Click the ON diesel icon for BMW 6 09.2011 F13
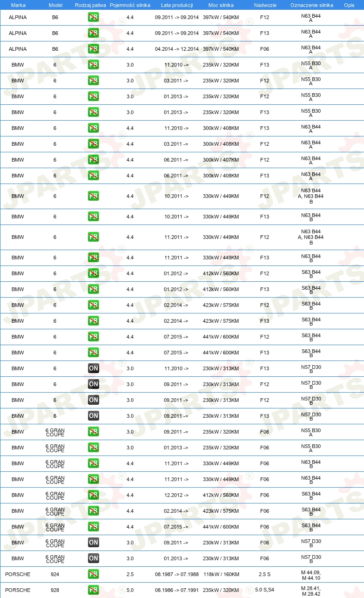The image size is (364, 598). click(94, 416)
